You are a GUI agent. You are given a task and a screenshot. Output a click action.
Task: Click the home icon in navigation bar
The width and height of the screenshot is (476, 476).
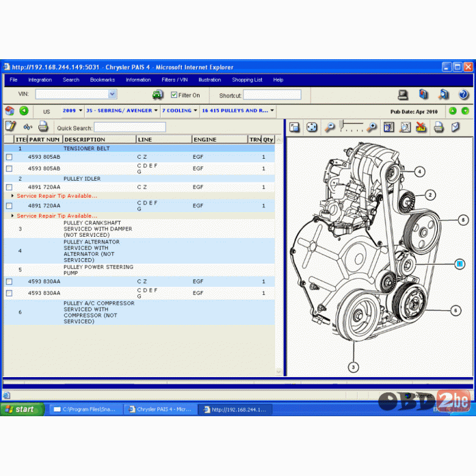click(10, 111)
